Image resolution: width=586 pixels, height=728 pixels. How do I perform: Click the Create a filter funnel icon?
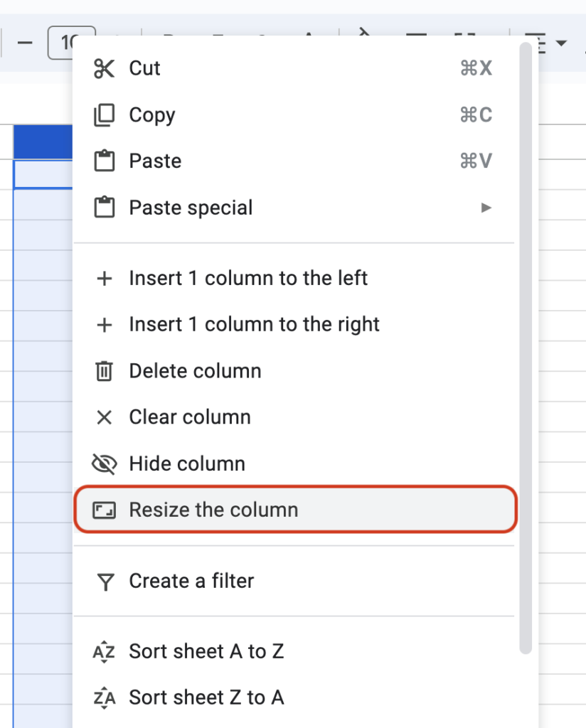pyautogui.click(x=104, y=581)
